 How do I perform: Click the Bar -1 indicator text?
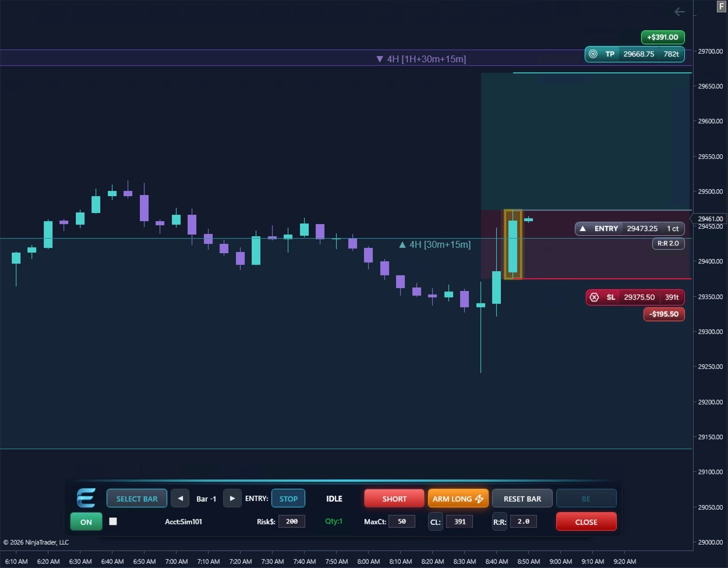(x=206, y=499)
